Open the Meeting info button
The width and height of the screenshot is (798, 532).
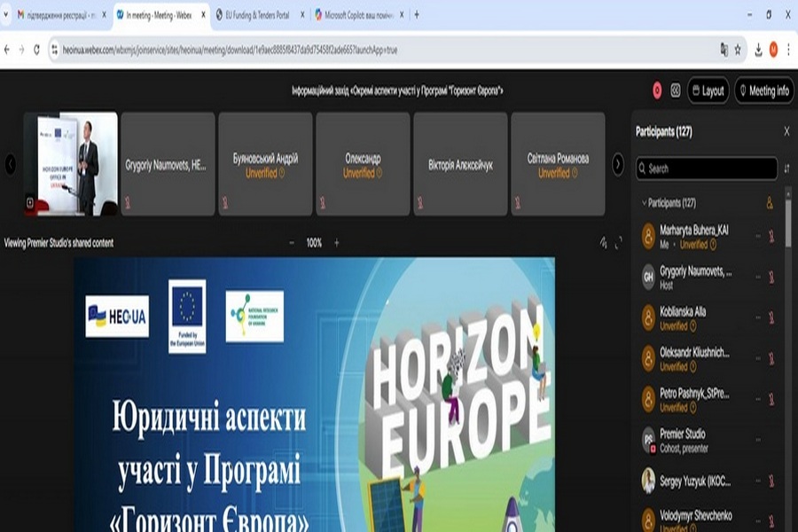coord(763,90)
